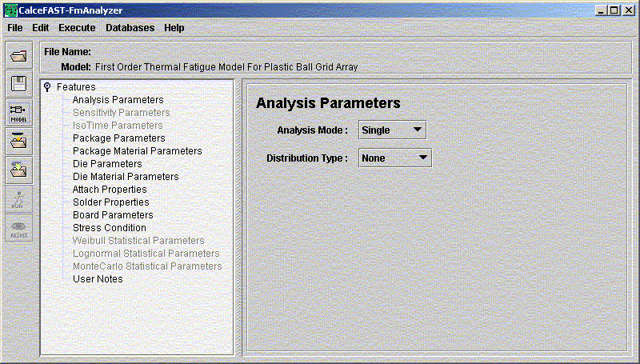This screenshot has width=640, height=364.
Task: Select Solder Properties tree item
Action: (x=111, y=202)
